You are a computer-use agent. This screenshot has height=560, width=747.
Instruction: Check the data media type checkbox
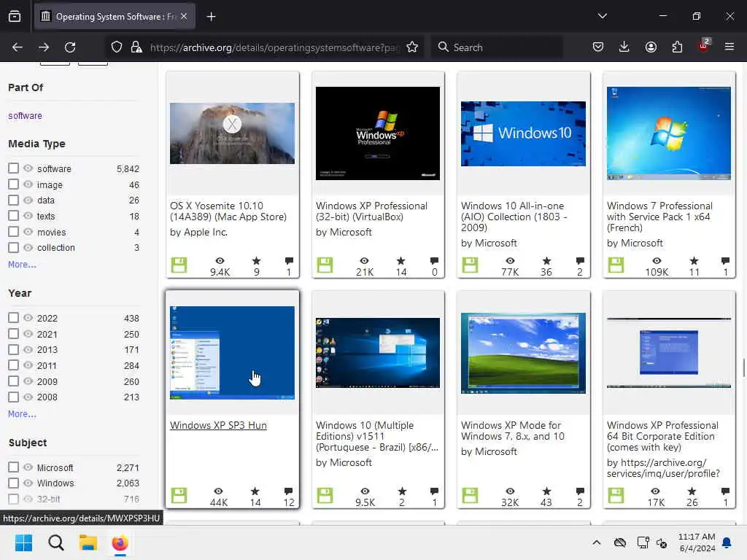[x=13, y=200]
